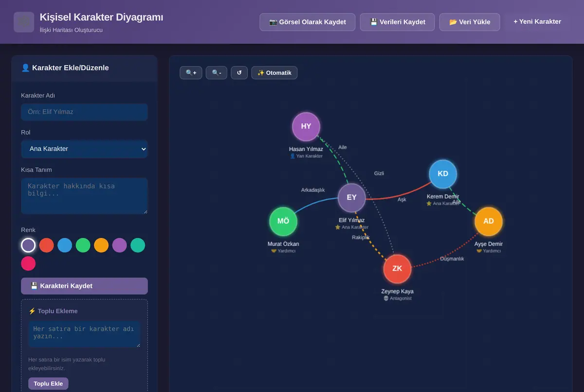Select the ZK node for Zeynep Kaya
Image resolution: width=584 pixels, height=392 pixels.
(x=397, y=268)
